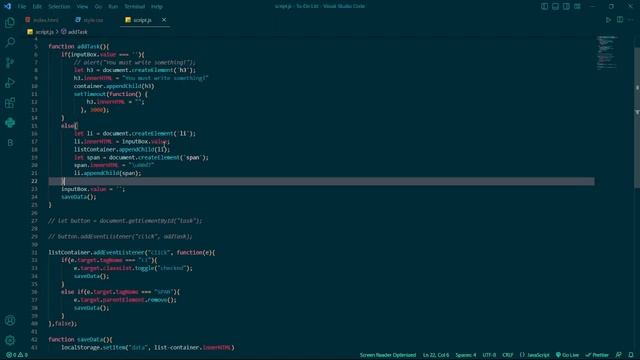640x360 pixels.
Task: Open the Run menu
Action: 113,7
